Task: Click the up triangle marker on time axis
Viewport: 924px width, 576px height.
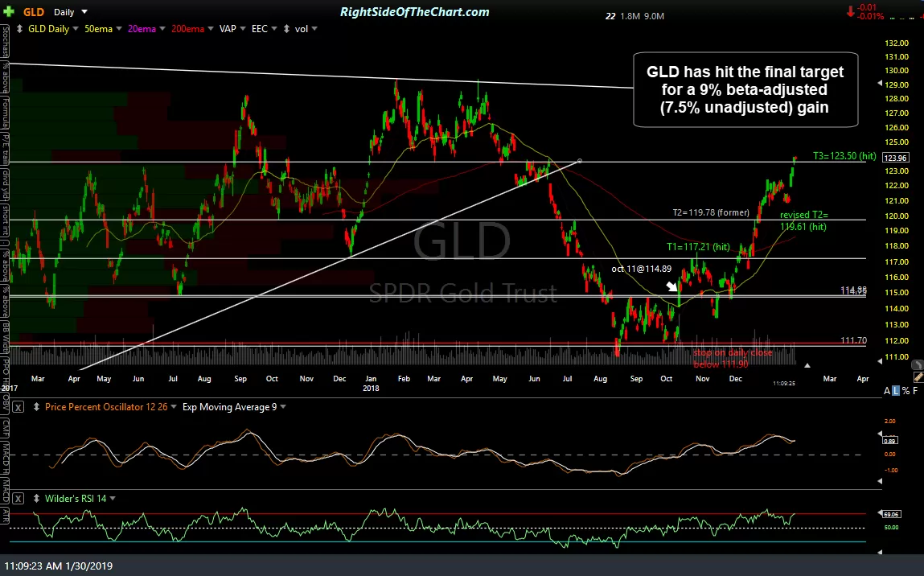Action: click(x=807, y=365)
